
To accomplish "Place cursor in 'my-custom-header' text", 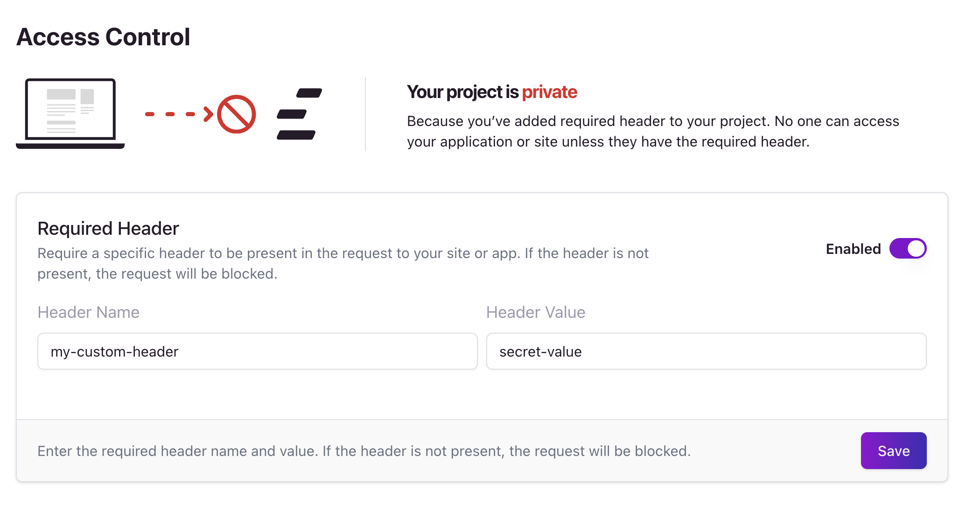I will [114, 351].
